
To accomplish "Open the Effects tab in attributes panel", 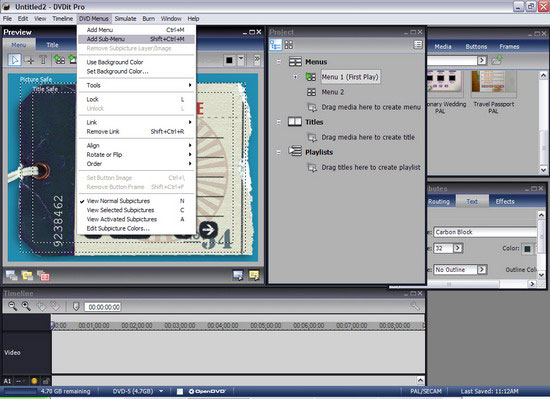I will [505, 201].
